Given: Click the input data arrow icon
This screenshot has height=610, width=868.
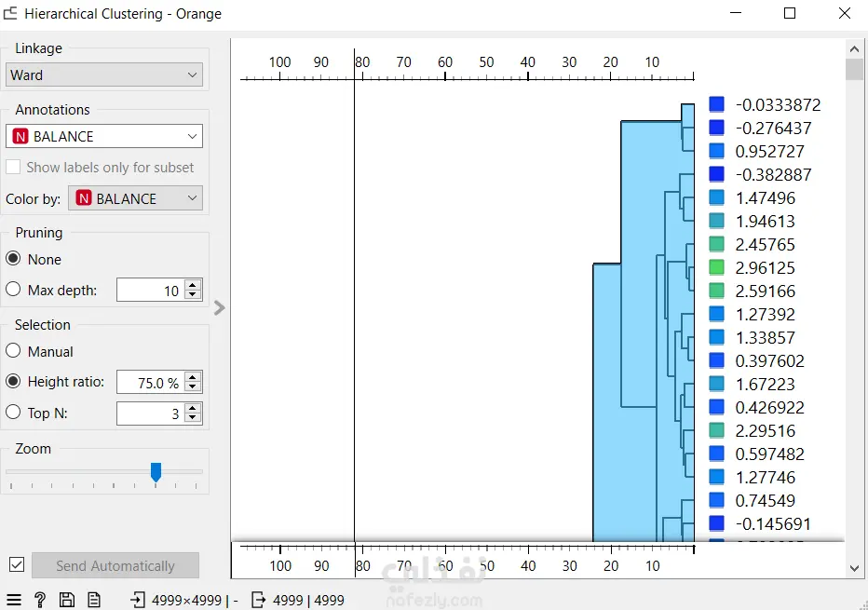Looking at the screenshot, I should [x=138, y=600].
